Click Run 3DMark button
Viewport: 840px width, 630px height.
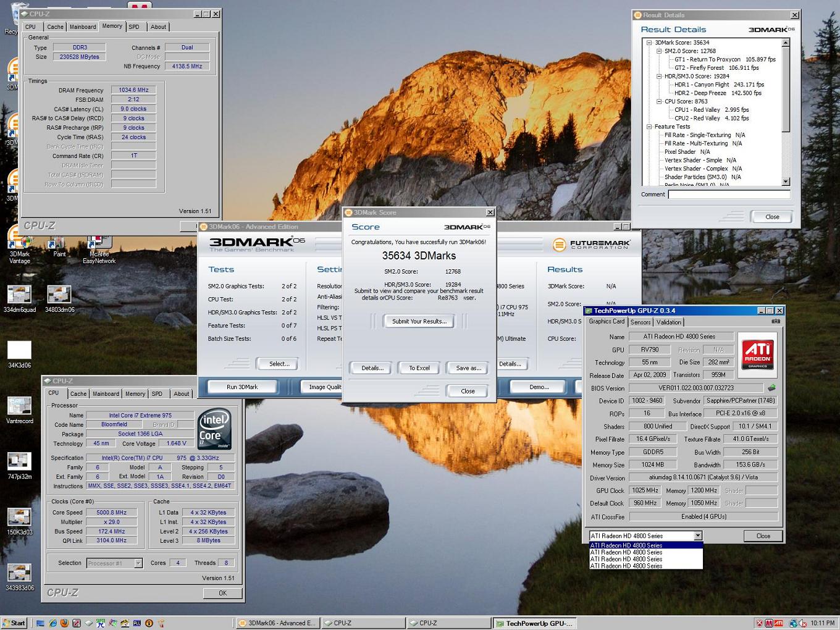coord(242,387)
